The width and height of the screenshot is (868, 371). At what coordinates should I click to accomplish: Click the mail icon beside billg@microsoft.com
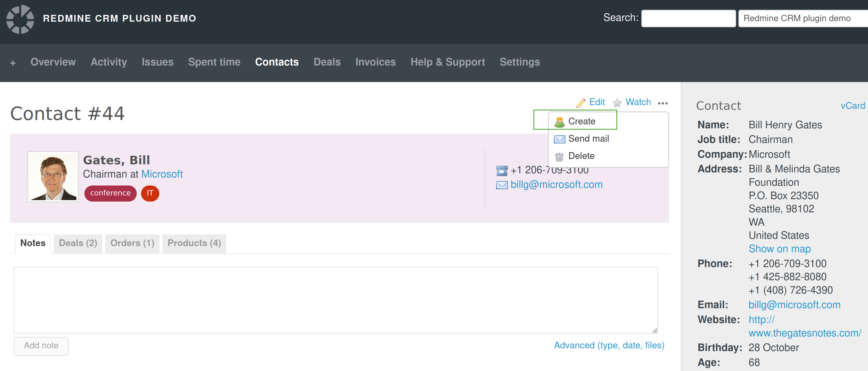[501, 185]
